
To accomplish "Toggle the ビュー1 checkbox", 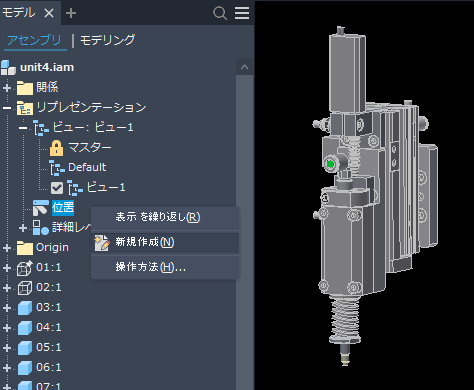I will click(x=57, y=188).
